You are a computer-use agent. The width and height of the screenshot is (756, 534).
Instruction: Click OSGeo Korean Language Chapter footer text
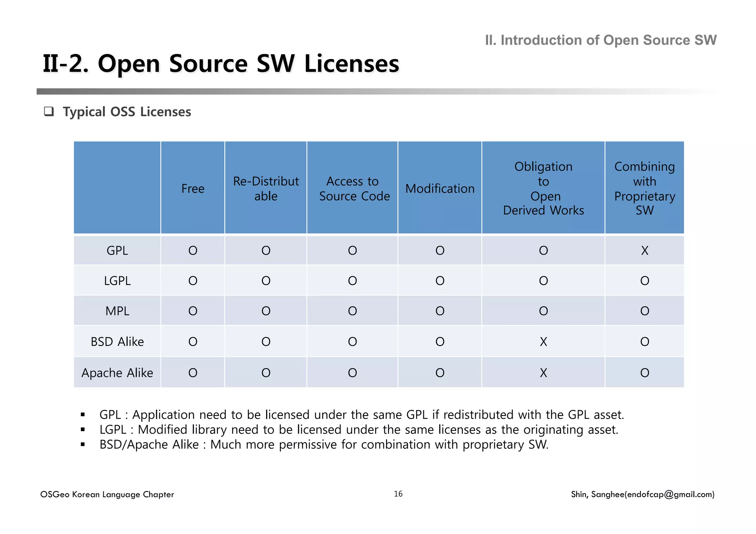pos(107,495)
